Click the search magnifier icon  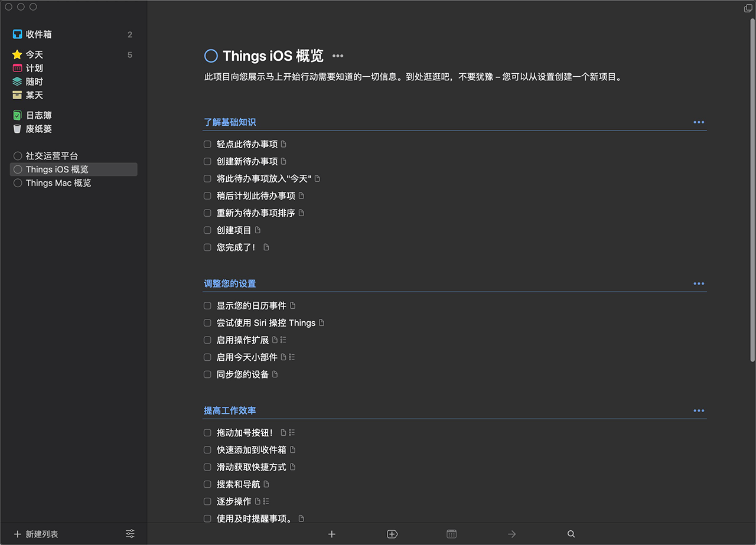tap(571, 534)
